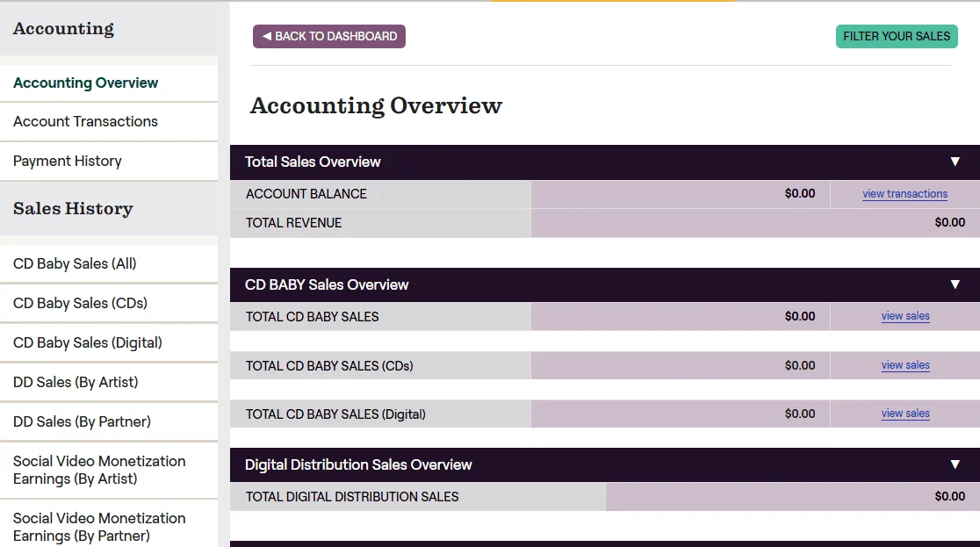Click the Digital Distribution Sales Overview title
The image size is (980, 547).
[x=358, y=464]
